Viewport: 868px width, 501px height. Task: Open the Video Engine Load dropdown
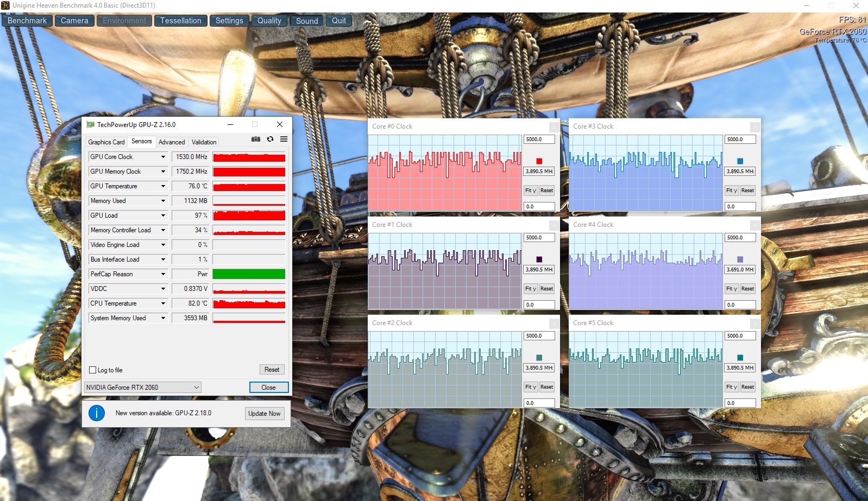[x=163, y=245]
